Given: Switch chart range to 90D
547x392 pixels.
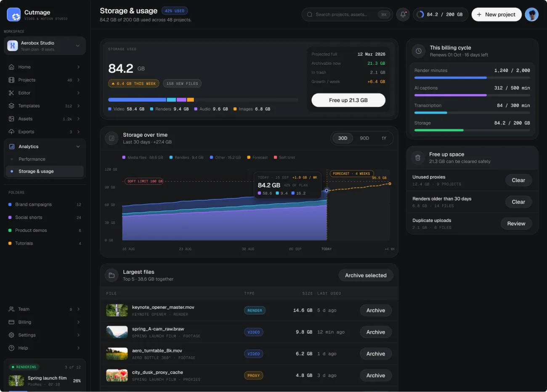Looking at the screenshot, I should point(364,138).
